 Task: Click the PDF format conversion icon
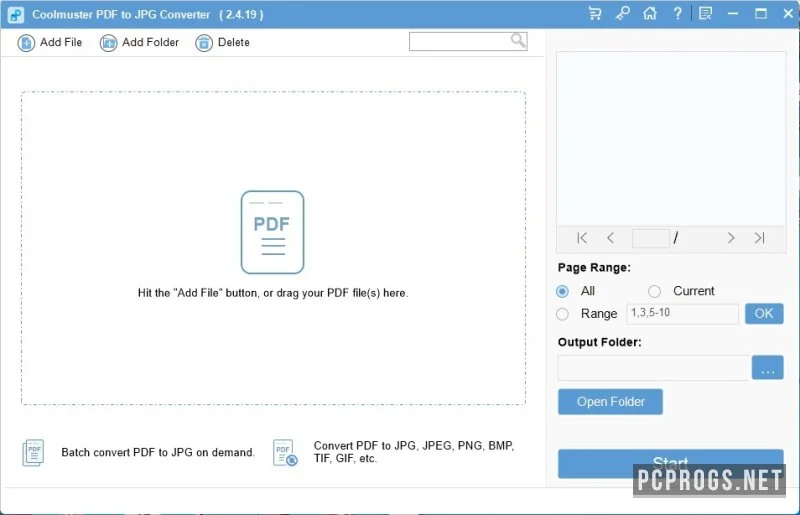(285, 452)
